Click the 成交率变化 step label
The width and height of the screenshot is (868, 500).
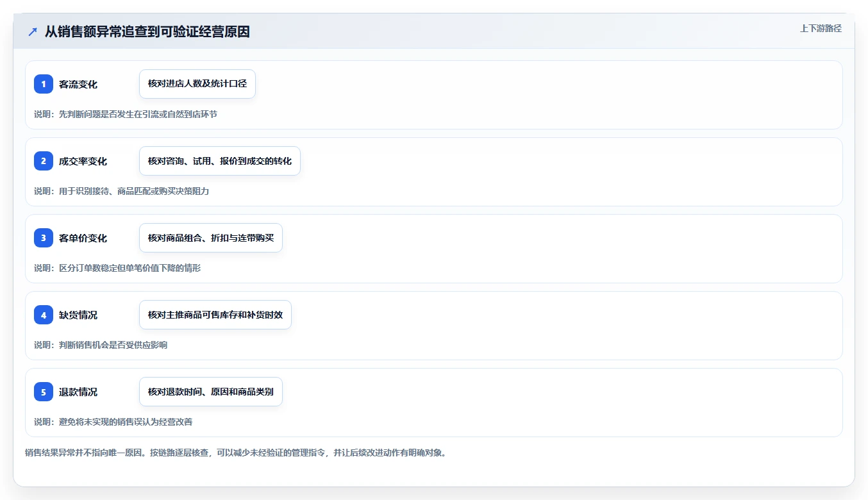click(x=83, y=161)
